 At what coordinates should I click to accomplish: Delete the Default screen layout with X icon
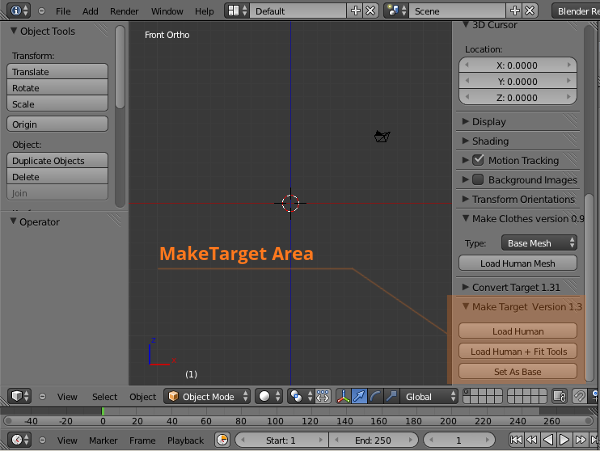tap(370, 11)
